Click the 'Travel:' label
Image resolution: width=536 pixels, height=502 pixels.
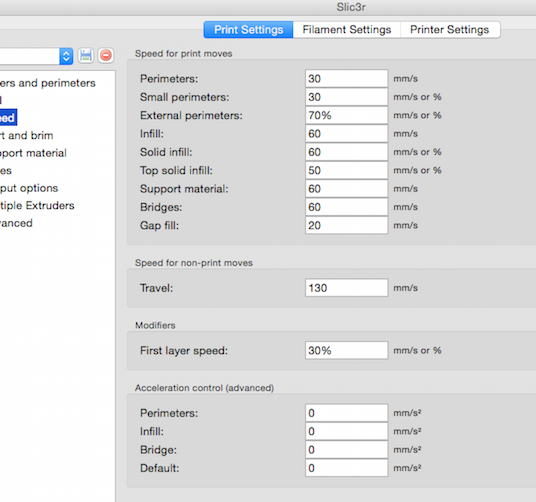157,288
